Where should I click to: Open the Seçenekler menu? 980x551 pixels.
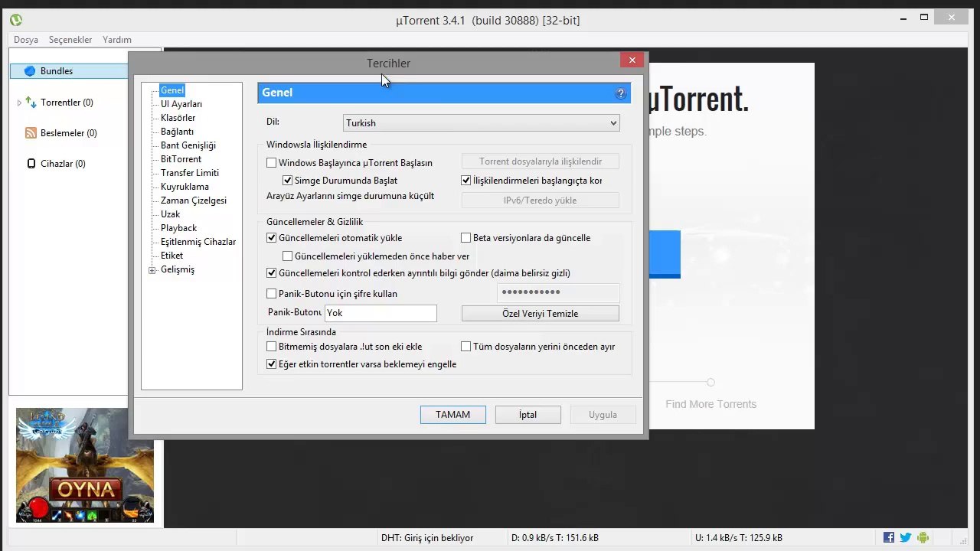tap(70, 40)
